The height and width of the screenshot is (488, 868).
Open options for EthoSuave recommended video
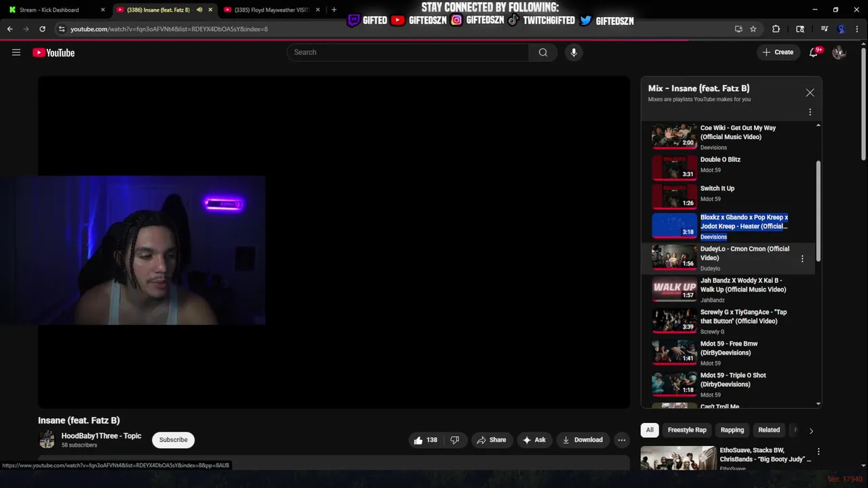click(818, 451)
